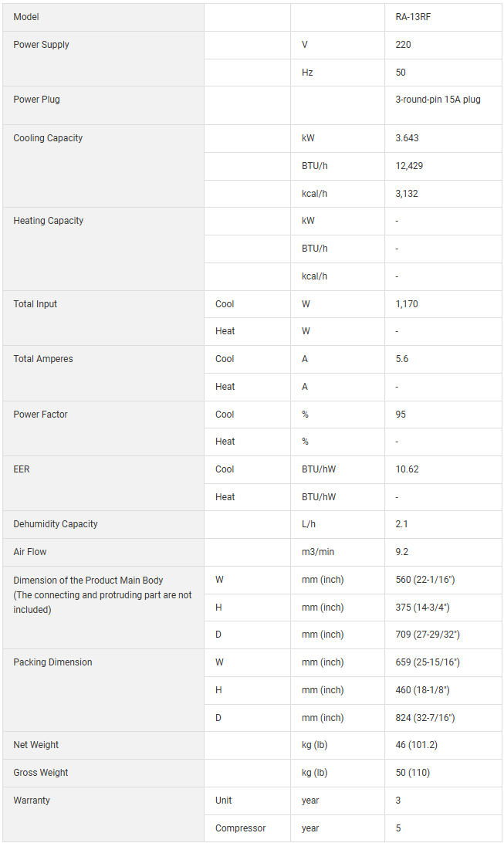Click the Net Weight value 46 (101.2)
504x843 pixels.
pyautogui.click(x=415, y=745)
